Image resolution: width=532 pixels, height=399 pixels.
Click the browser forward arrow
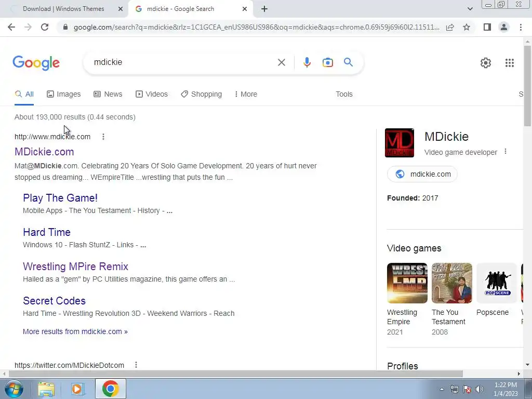click(x=28, y=27)
